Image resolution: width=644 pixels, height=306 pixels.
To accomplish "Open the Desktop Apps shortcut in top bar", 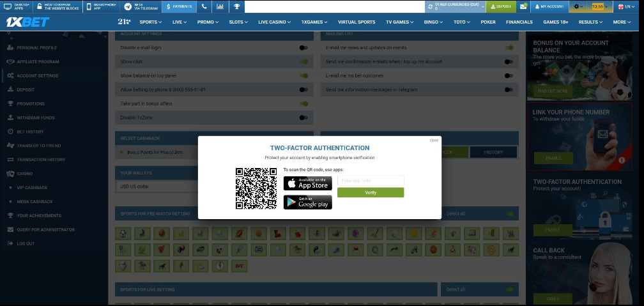I will pos(17,6).
